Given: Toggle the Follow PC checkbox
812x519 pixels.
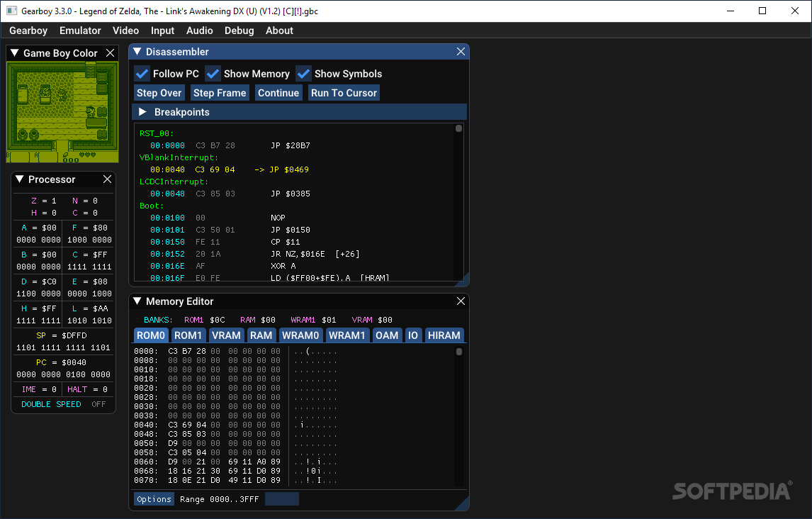Looking at the screenshot, I should pos(142,74).
